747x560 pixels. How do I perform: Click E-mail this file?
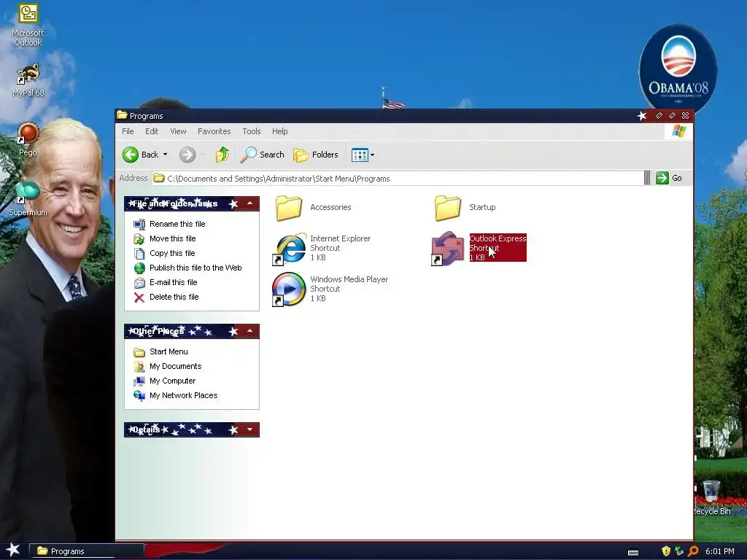(x=174, y=282)
